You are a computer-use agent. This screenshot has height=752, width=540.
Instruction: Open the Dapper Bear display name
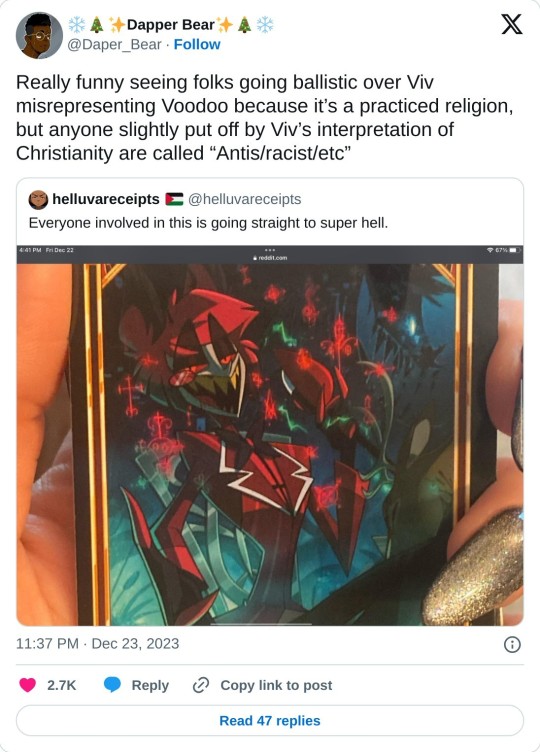(x=171, y=24)
